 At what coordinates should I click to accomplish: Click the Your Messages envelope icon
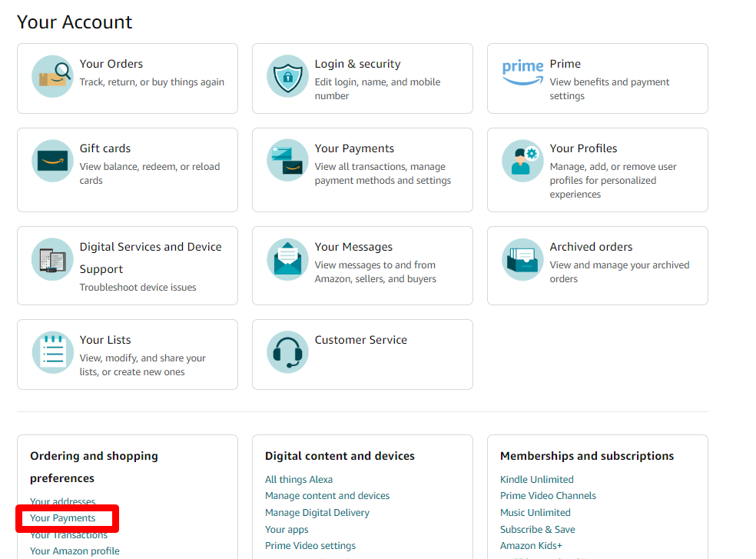(288, 259)
